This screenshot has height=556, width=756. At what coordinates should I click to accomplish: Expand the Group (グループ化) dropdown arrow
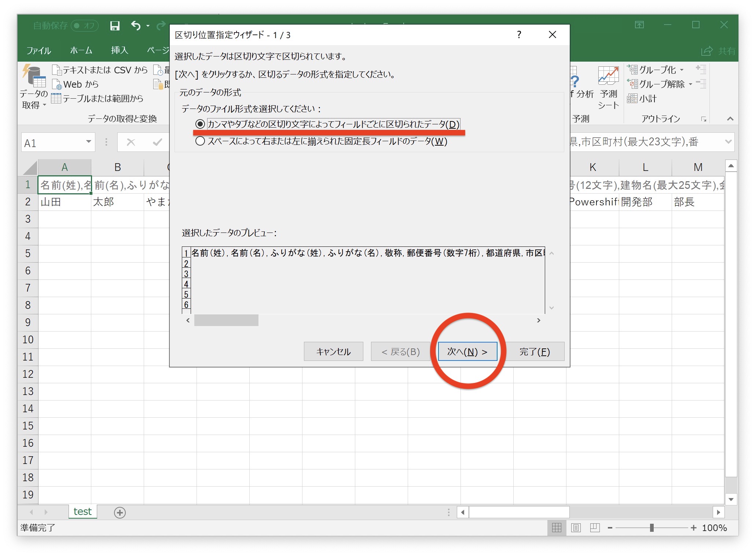pos(682,70)
